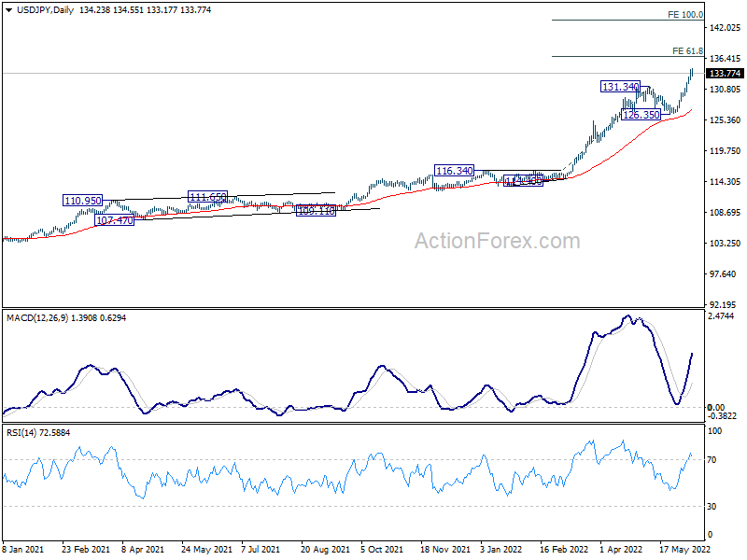Click the RSI(14) indicator label

(22, 432)
